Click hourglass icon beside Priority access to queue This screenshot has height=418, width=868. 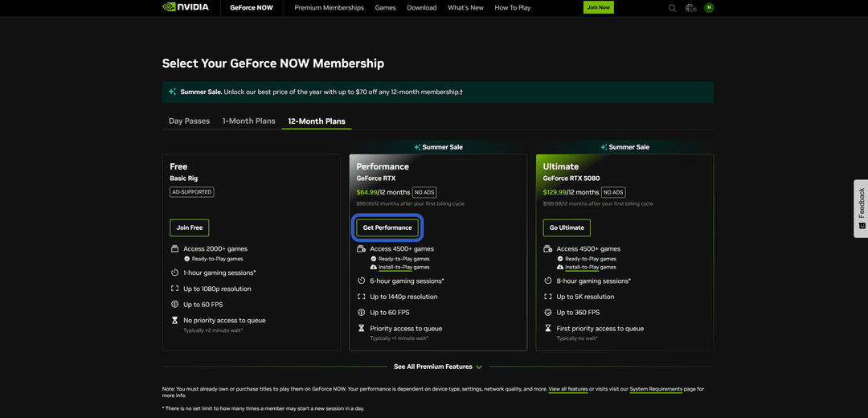pos(362,328)
